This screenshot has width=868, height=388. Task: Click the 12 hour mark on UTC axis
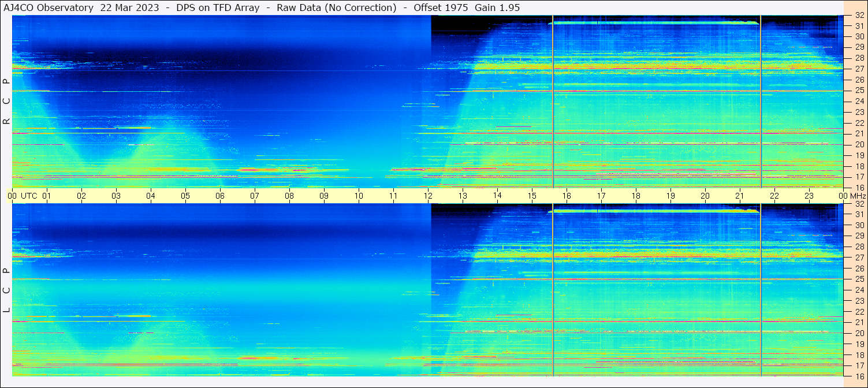click(x=428, y=196)
